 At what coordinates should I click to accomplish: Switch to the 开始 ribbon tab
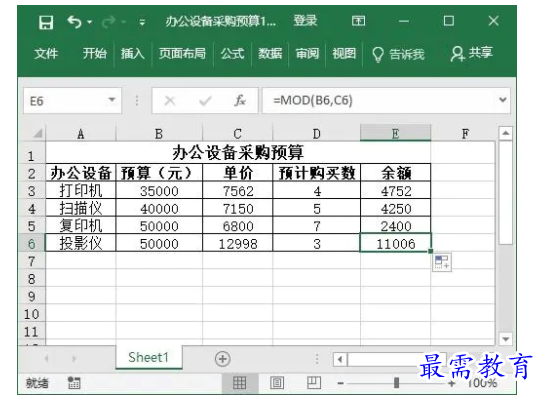point(95,53)
